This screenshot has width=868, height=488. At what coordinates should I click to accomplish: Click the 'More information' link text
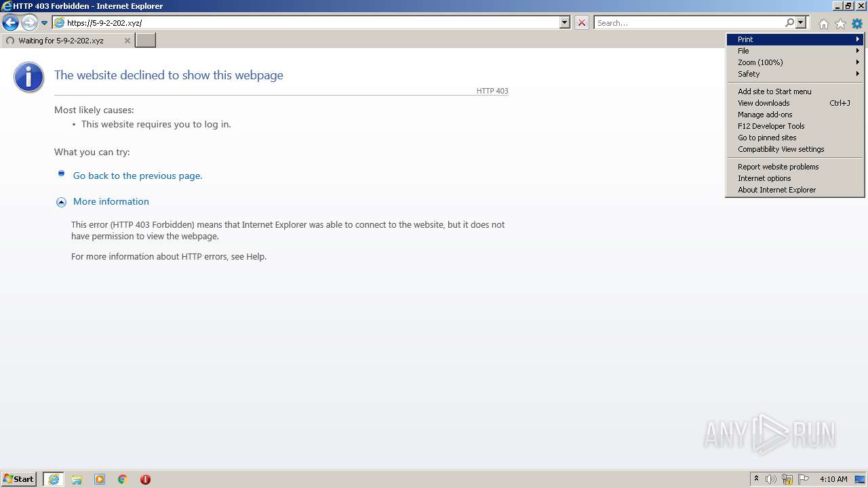click(111, 201)
